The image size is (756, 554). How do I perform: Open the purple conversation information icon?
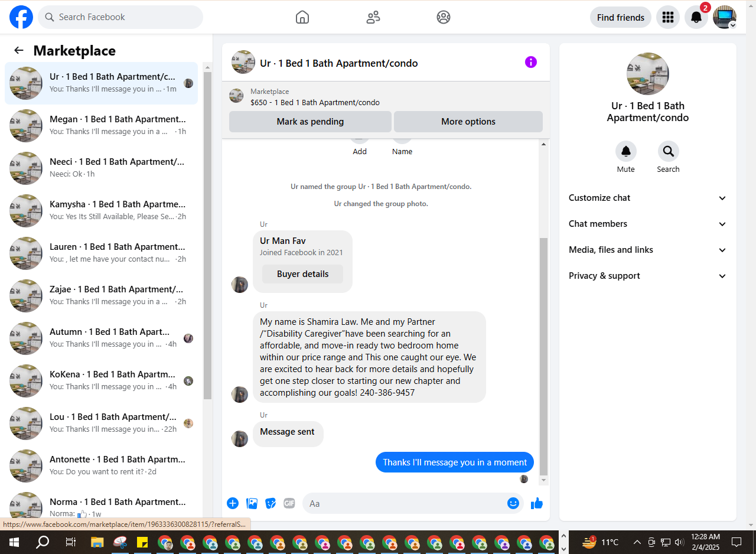[x=531, y=62]
